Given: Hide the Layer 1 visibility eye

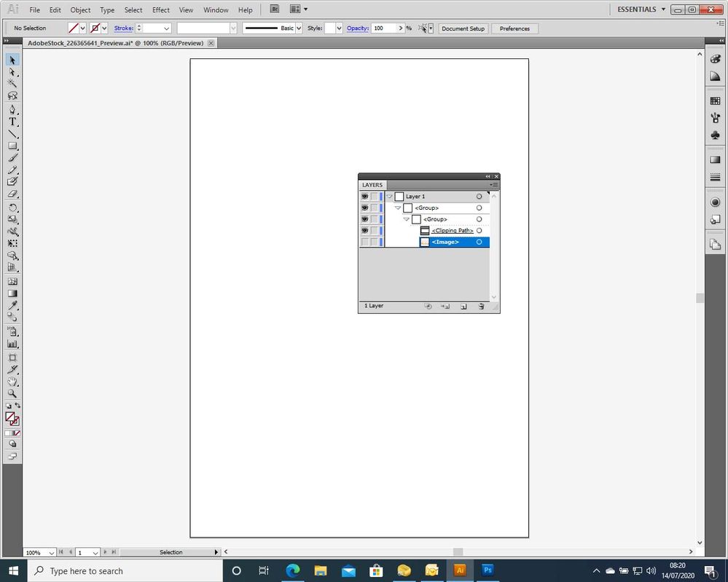Looking at the screenshot, I should 364,196.
